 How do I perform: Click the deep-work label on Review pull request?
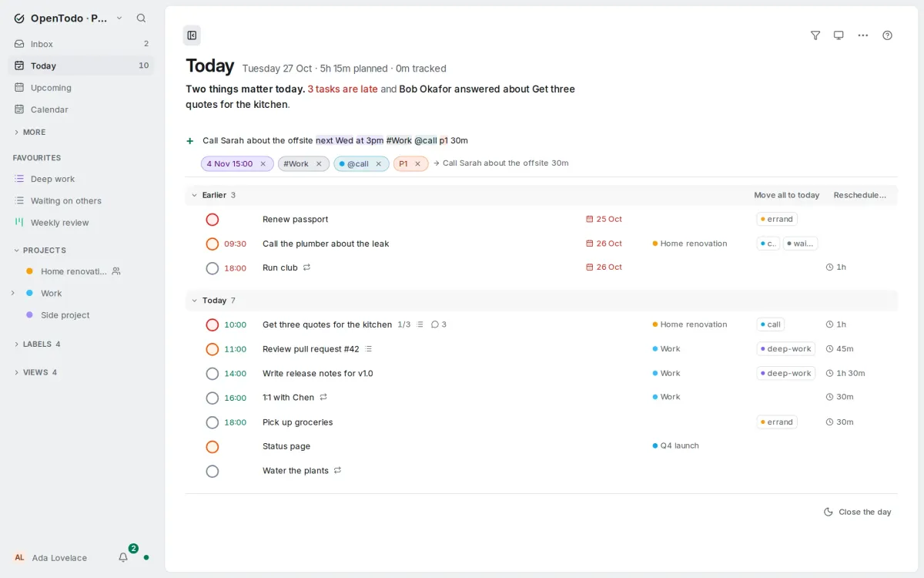click(785, 349)
